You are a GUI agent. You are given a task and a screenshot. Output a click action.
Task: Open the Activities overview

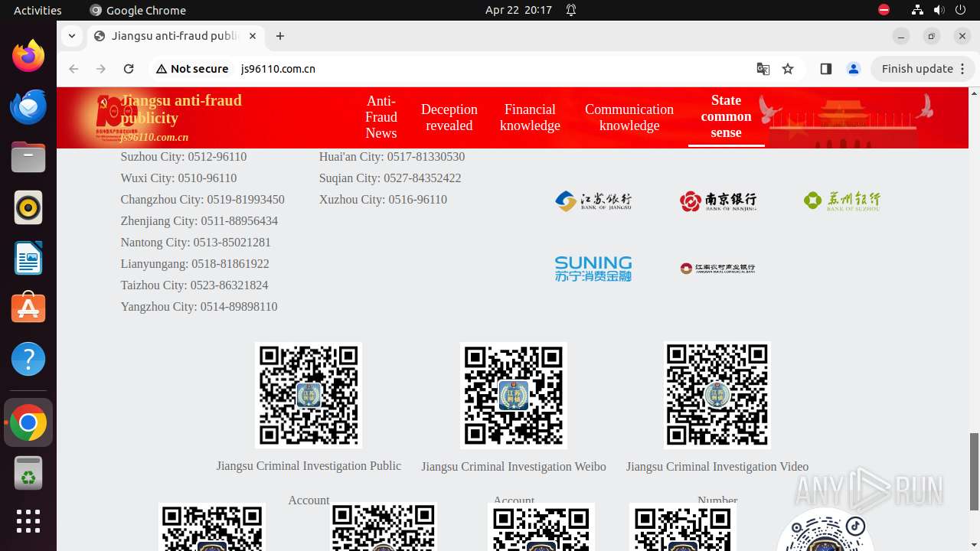point(38,10)
